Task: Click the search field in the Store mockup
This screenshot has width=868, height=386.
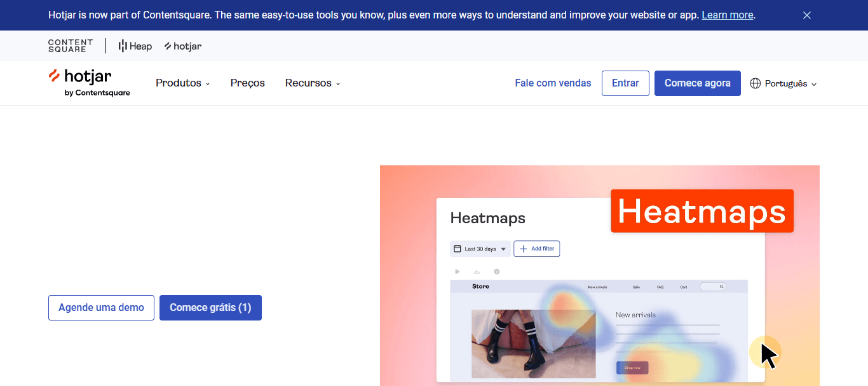Action: point(712,287)
